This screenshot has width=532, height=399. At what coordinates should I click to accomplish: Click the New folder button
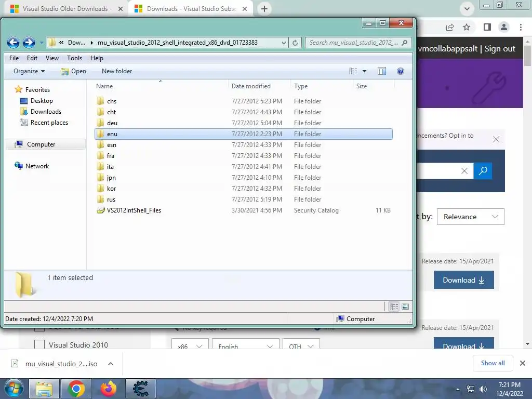(x=117, y=71)
